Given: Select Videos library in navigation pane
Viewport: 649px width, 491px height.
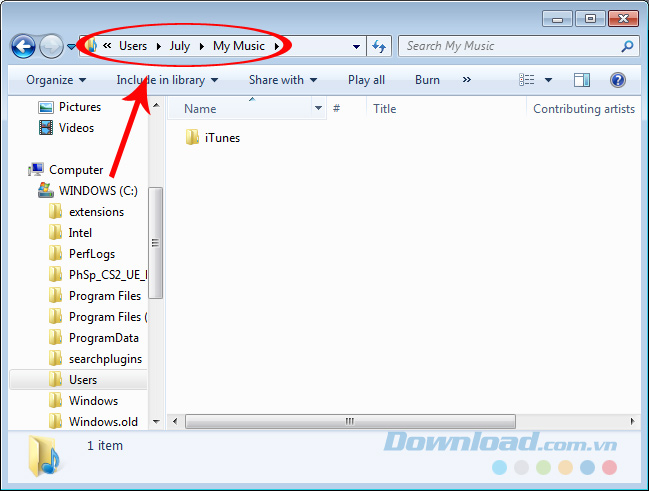Looking at the screenshot, I should point(77,128).
